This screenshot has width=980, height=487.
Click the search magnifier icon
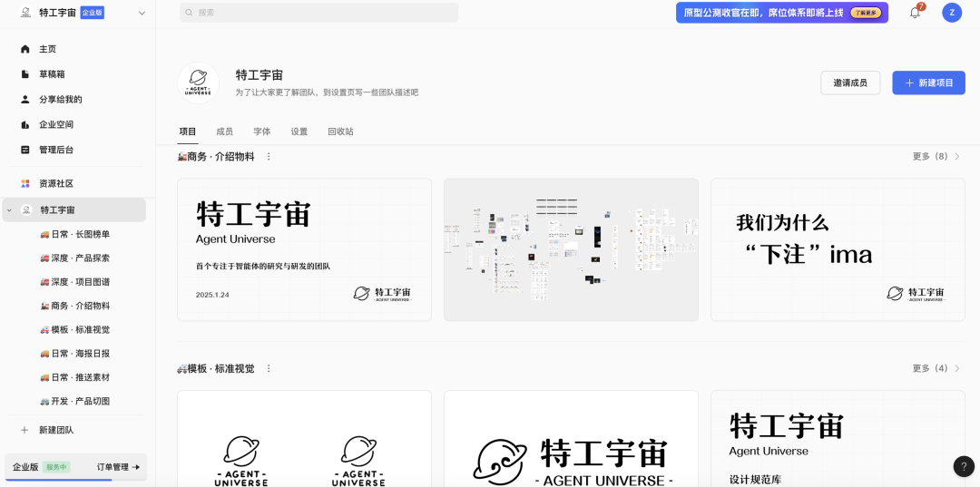point(190,13)
